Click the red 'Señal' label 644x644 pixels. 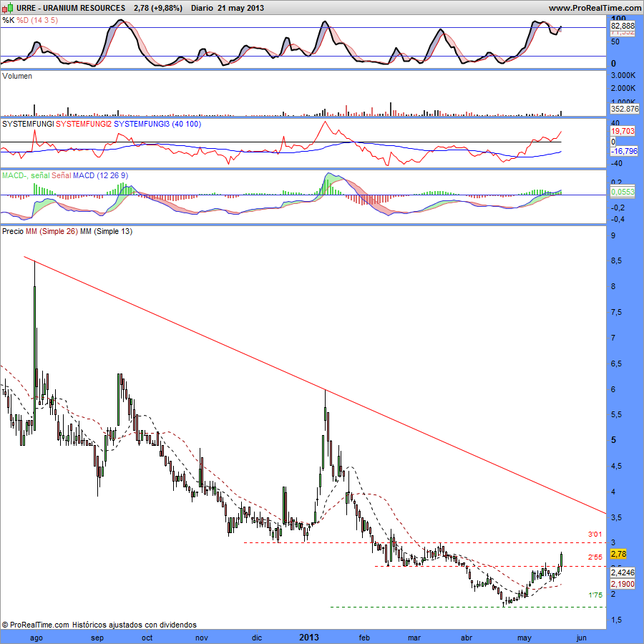(x=62, y=175)
